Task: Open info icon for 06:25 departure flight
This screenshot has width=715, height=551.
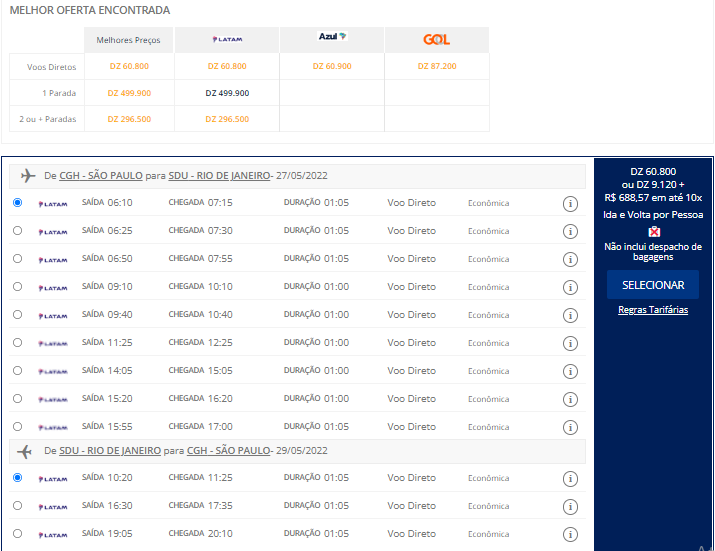Action: pyautogui.click(x=570, y=232)
